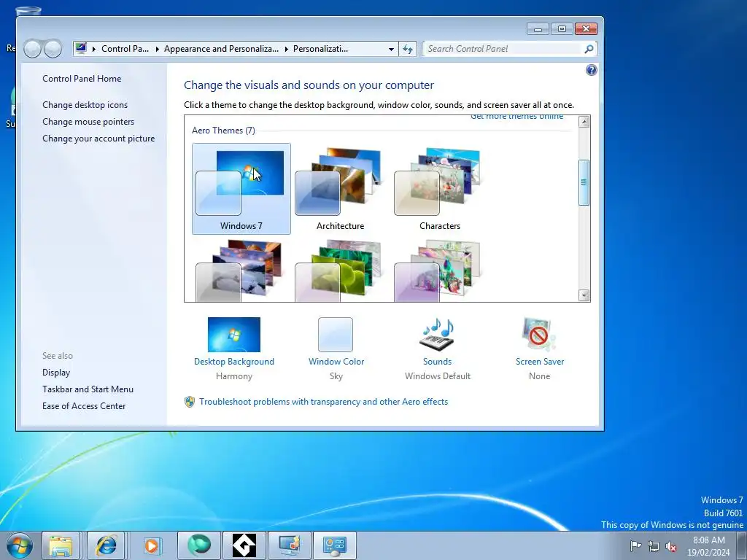Focus the Search Control Panel field

[508, 49]
